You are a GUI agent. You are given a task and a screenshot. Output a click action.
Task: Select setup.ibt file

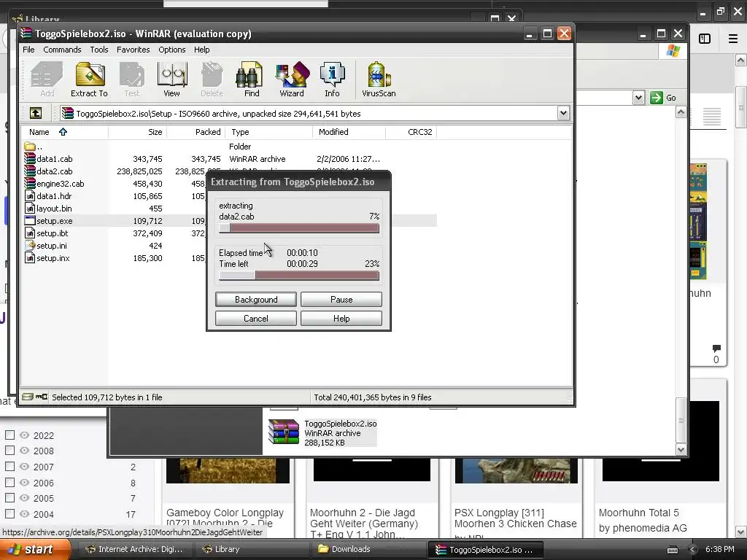point(53,233)
